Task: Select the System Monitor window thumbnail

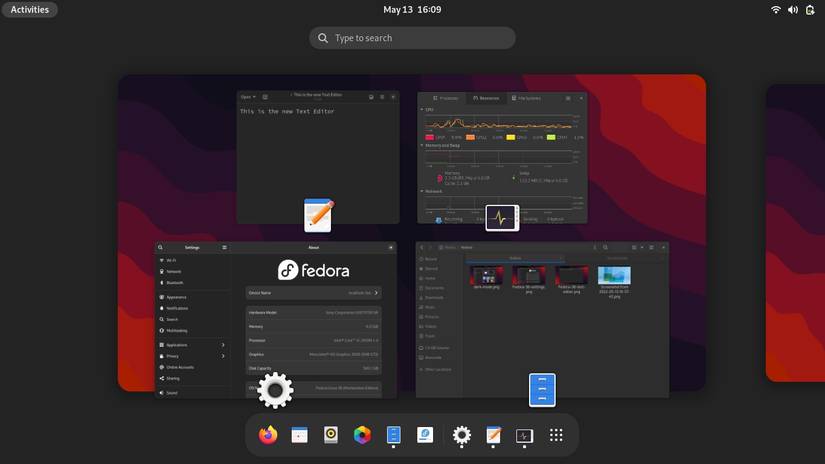Action: 502,155
